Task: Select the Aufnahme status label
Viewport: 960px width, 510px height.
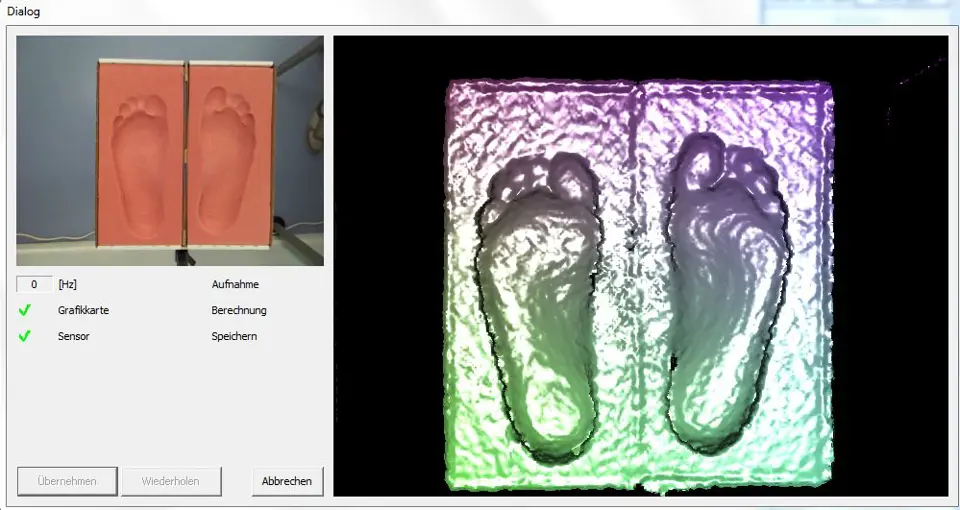Action: (235, 284)
